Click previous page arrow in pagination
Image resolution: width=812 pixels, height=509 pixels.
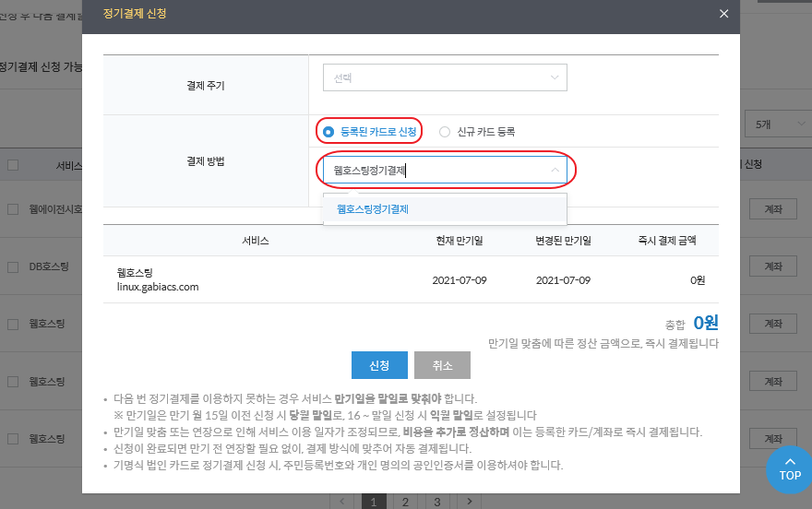pos(341,502)
